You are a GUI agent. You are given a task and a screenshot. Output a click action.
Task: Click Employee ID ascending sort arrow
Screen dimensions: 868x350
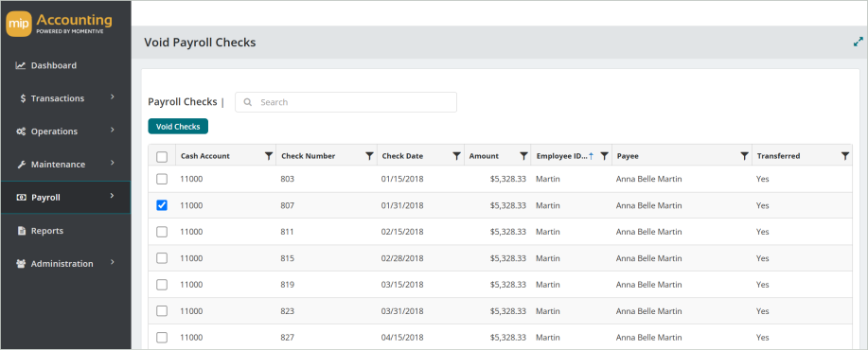point(592,156)
